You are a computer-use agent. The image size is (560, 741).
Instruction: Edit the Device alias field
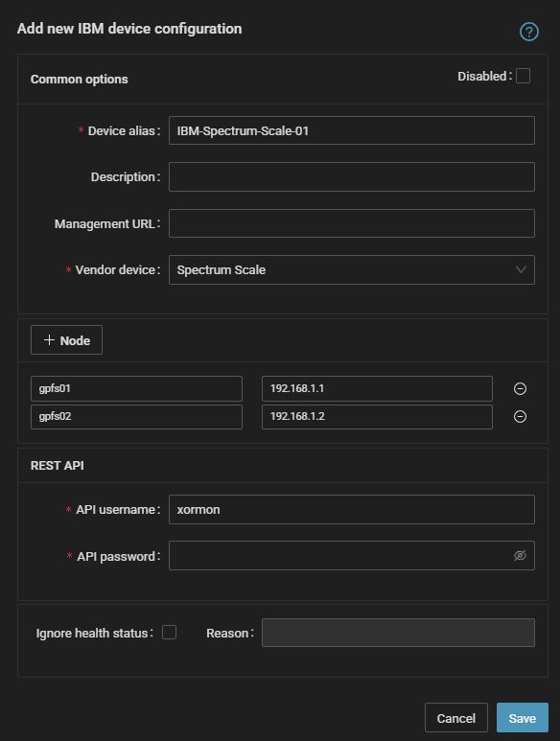click(x=352, y=130)
